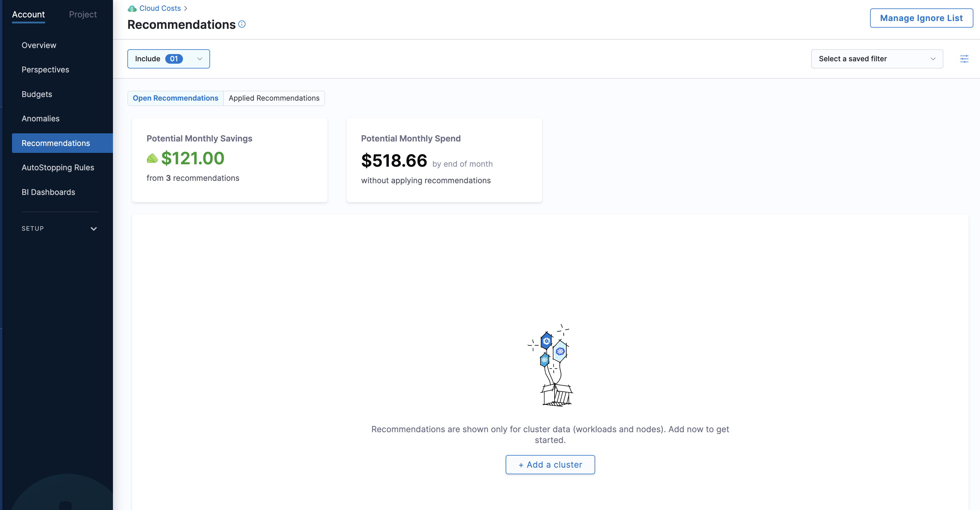This screenshot has width=980, height=510.
Task: Open the Budgets sidebar item
Action: pyautogui.click(x=37, y=94)
